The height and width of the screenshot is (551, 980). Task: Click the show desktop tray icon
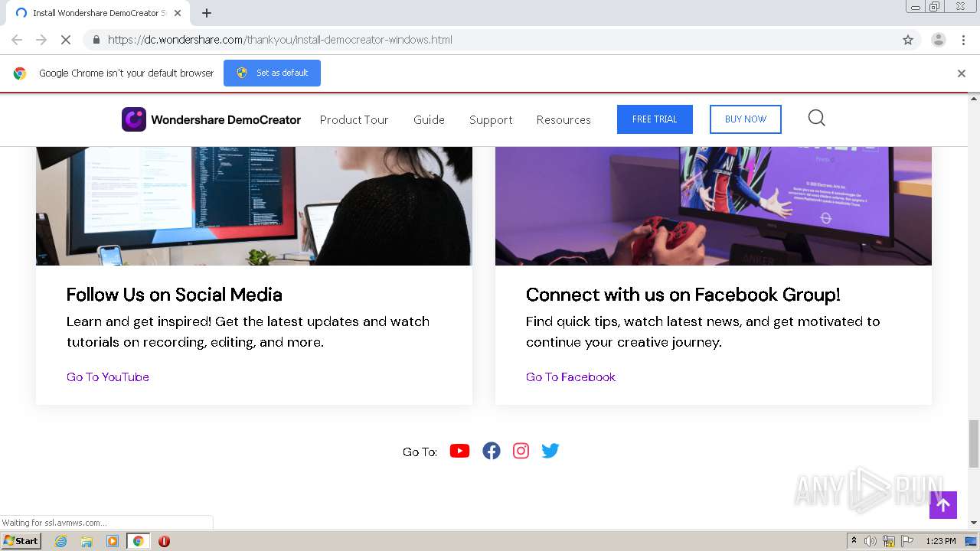pyautogui.click(x=971, y=541)
